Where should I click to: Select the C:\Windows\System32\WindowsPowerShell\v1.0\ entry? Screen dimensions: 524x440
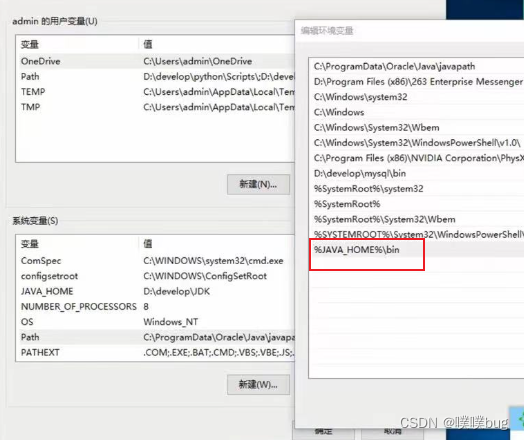point(416,143)
